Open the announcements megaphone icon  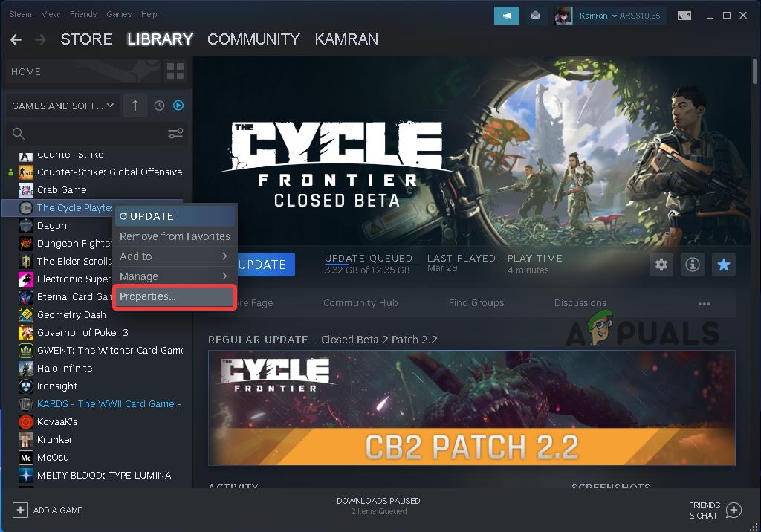coord(506,16)
